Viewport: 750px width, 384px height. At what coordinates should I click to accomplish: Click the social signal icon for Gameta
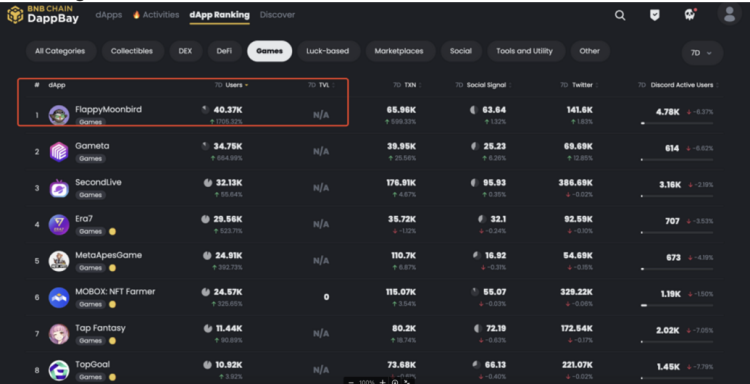475,146
